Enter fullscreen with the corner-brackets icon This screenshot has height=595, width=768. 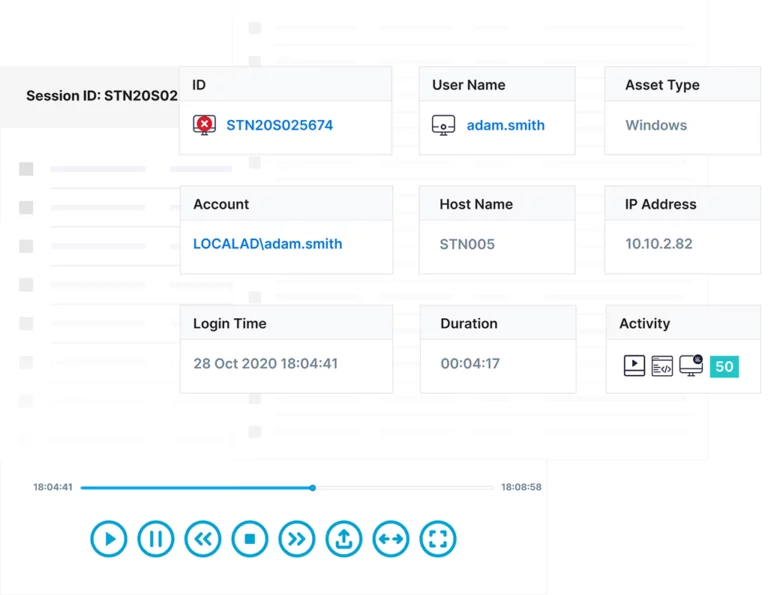438,540
